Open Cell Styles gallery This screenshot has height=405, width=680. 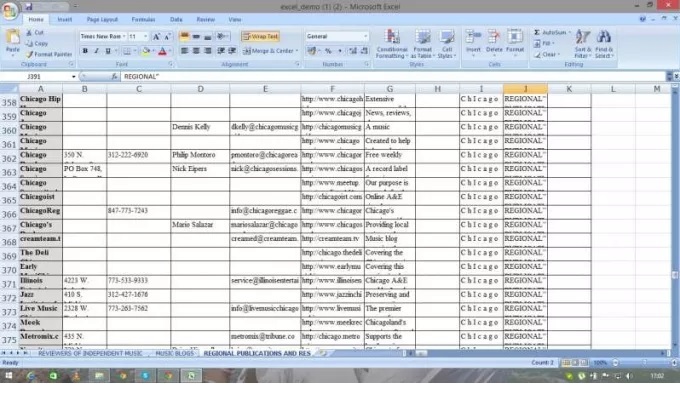tap(447, 44)
